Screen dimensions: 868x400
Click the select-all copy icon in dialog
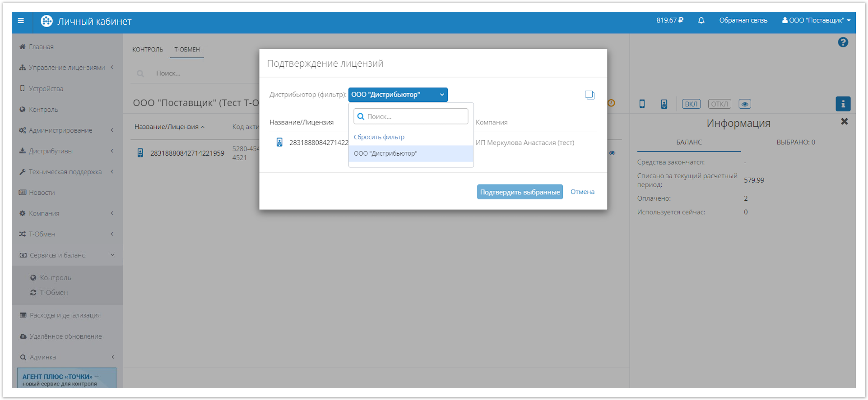click(x=589, y=95)
